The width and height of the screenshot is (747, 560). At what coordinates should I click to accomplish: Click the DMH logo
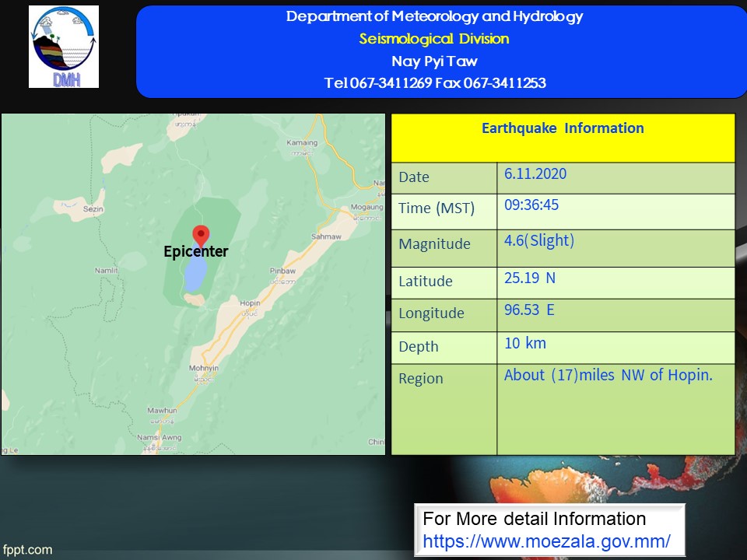[64, 47]
